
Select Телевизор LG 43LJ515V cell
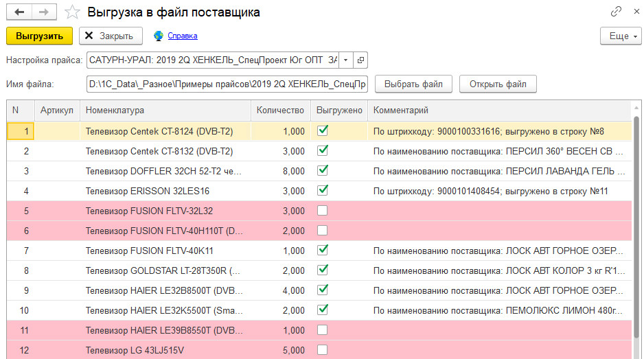(x=165, y=350)
